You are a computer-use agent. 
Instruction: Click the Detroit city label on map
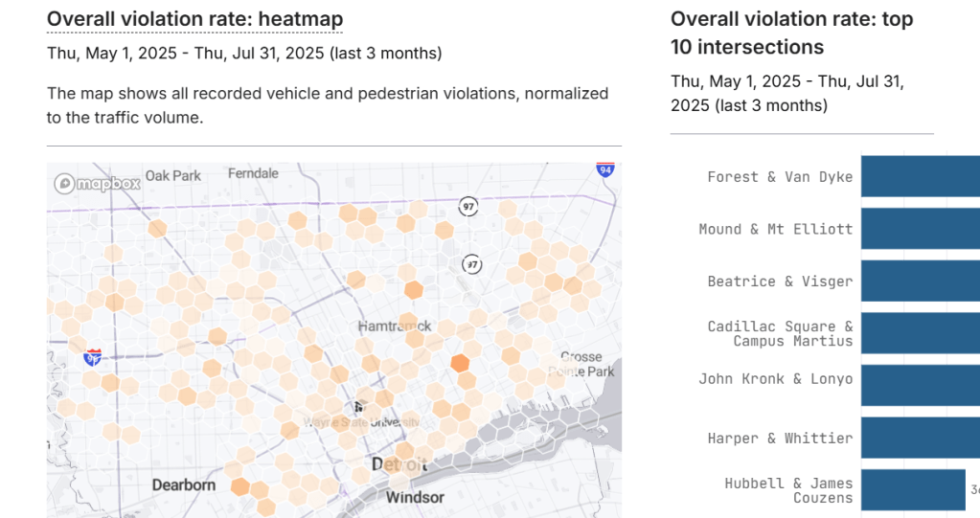[x=399, y=464]
